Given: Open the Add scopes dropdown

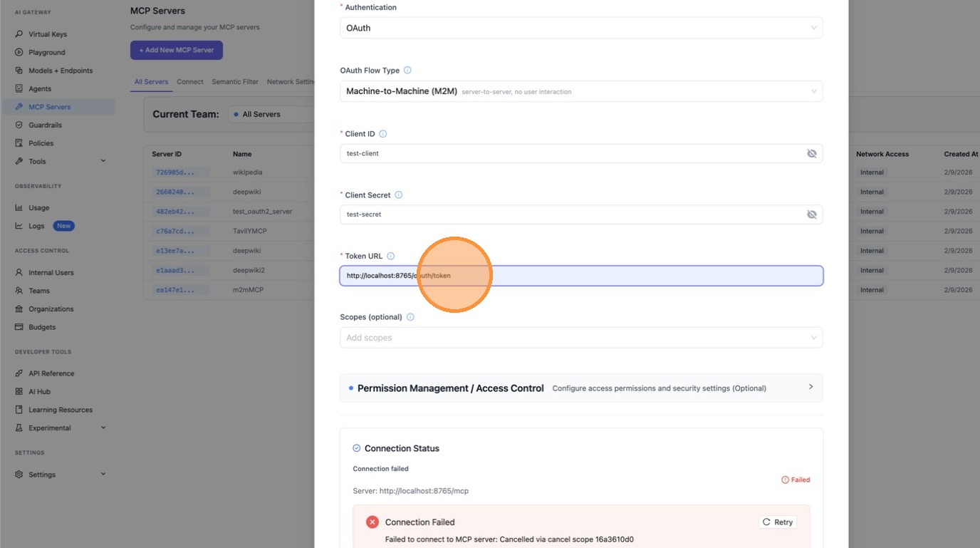Looking at the screenshot, I should (x=581, y=338).
